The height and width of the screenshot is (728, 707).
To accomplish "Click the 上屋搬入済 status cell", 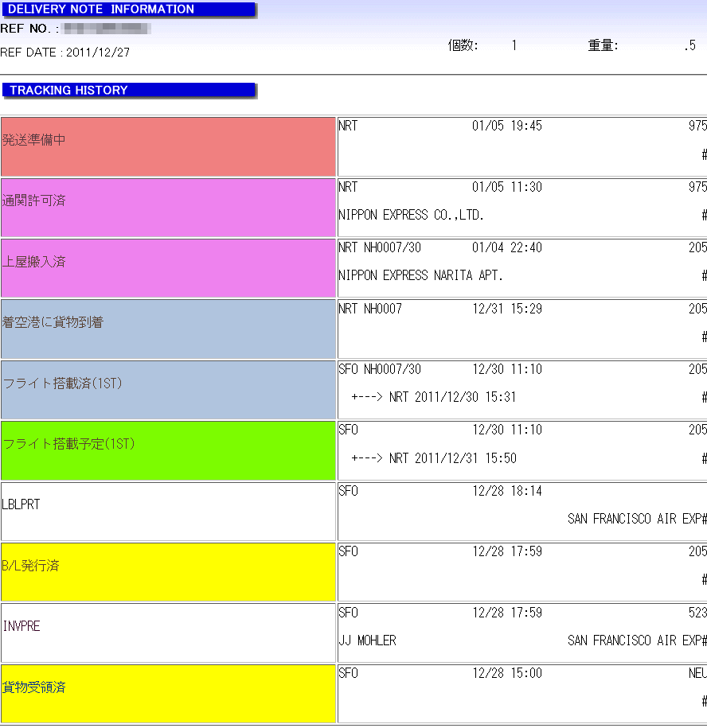I will coord(168,268).
